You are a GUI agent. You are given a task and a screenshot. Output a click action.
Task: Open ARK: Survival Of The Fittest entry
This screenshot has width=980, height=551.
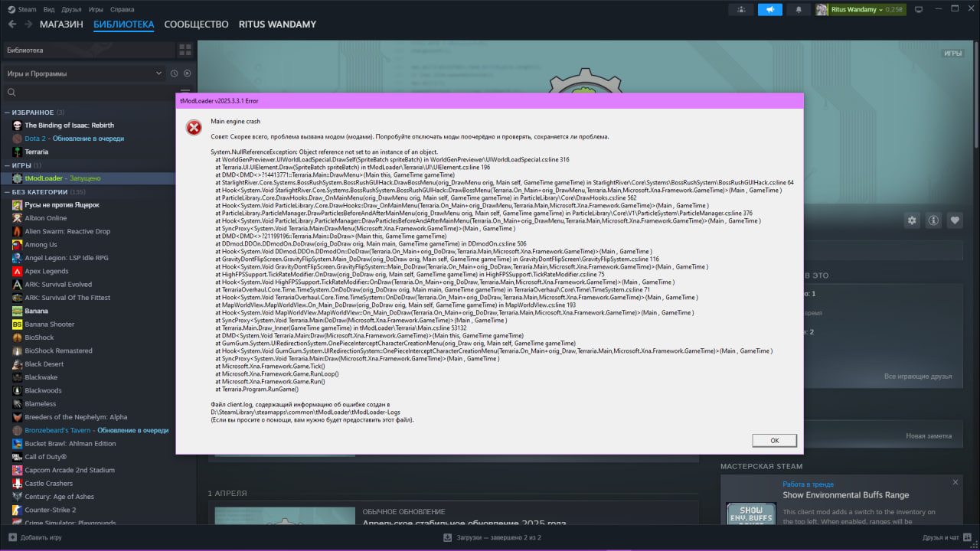[67, 298]
